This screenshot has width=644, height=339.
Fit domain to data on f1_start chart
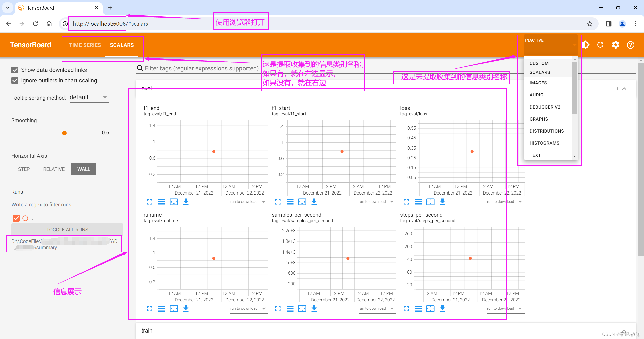click(302, 202)
